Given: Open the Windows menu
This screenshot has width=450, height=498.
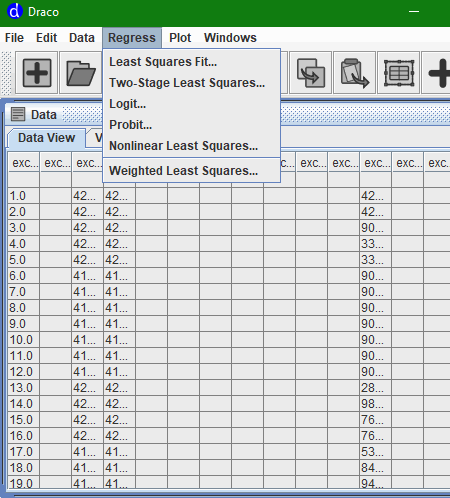Looking at the screenshot, I should (230, 38).
